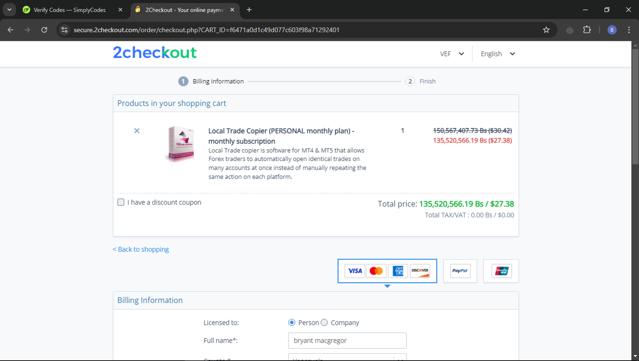Click the 'Total TAX/VAT' line

click(469, 215)
